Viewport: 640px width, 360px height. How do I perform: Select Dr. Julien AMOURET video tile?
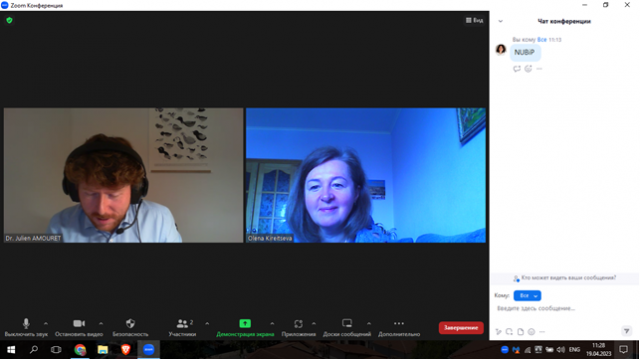coord(123,175)
